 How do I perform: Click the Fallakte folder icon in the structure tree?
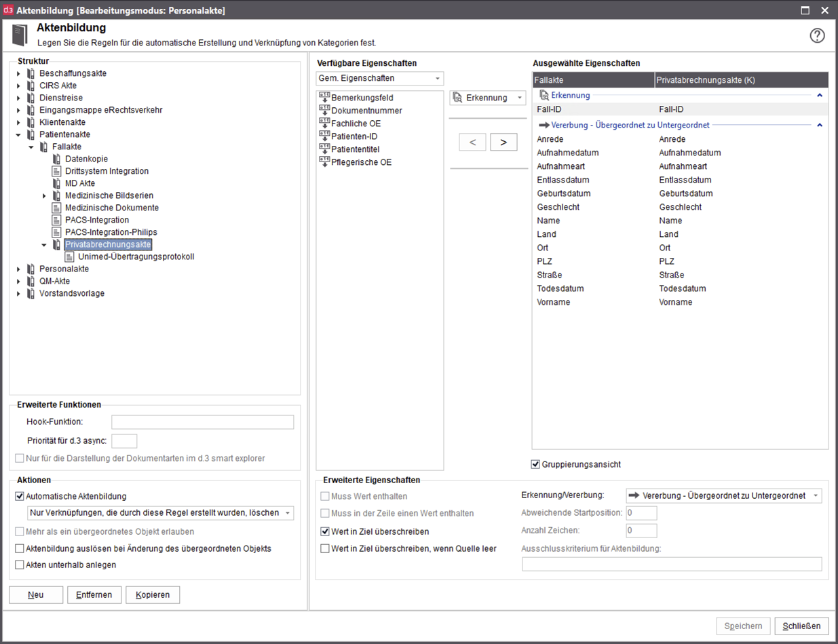pyautogui.click(x=43, y=147)
